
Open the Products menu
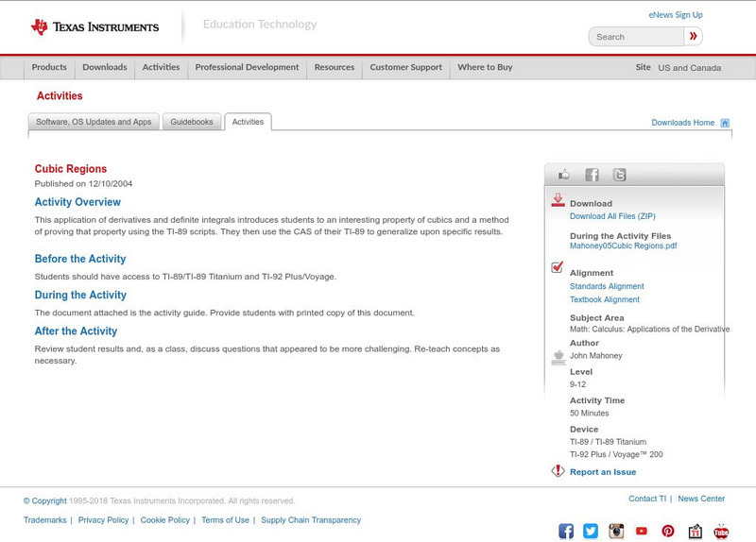[x=49, y=67]
